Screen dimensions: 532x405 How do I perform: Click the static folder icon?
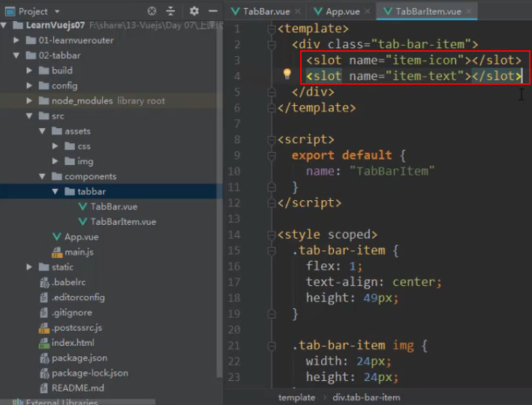(44, 267)
